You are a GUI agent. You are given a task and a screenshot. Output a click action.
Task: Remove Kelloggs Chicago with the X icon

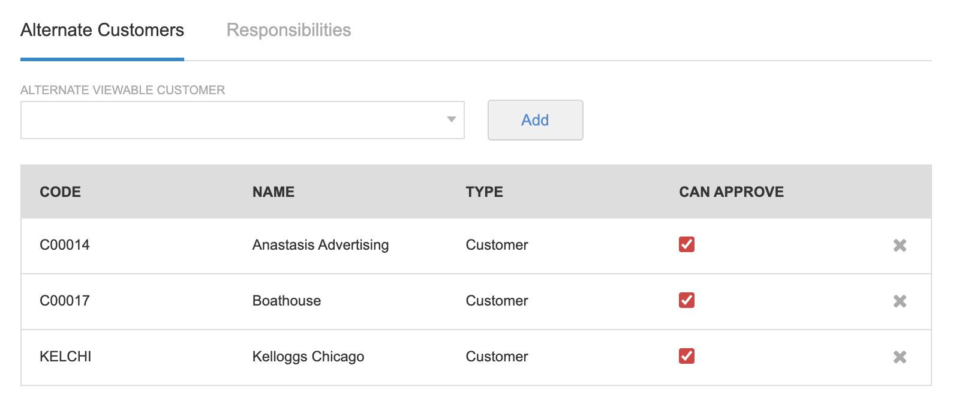pyautogui.click(x=900, y=357)
